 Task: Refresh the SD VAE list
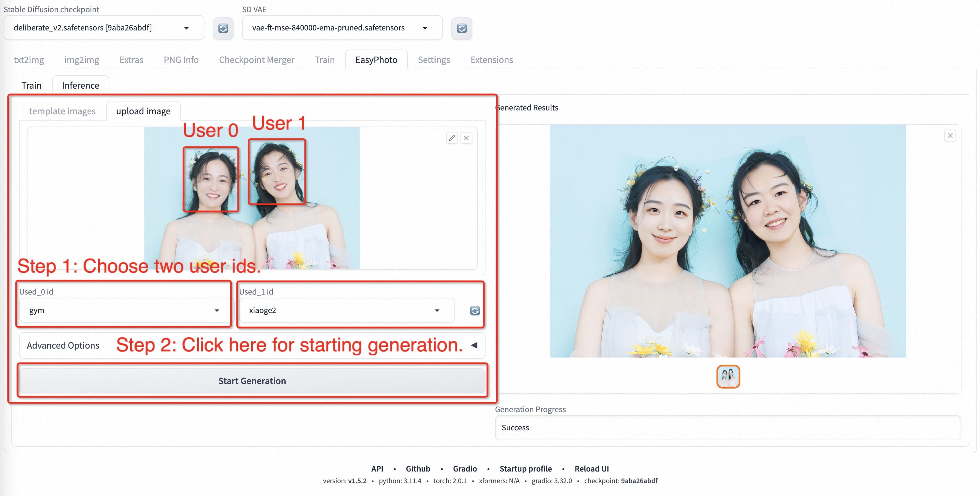tap(462, 28)
